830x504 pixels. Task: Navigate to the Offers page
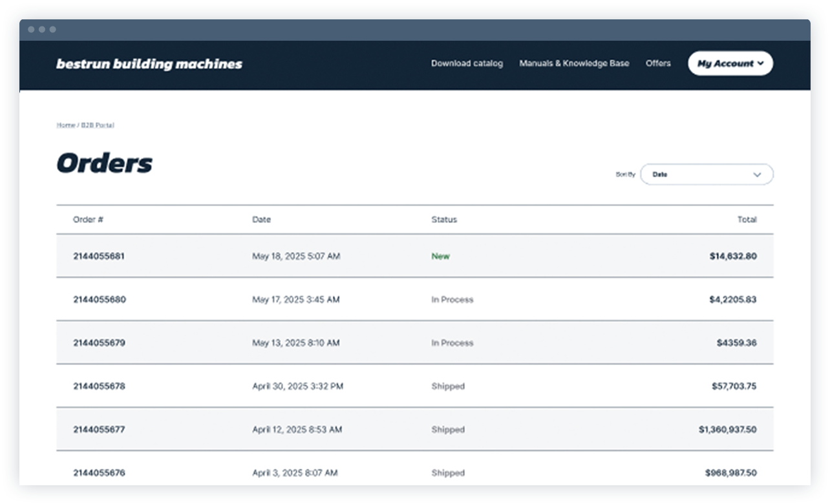pyautogui.click(x=658, y=63)
